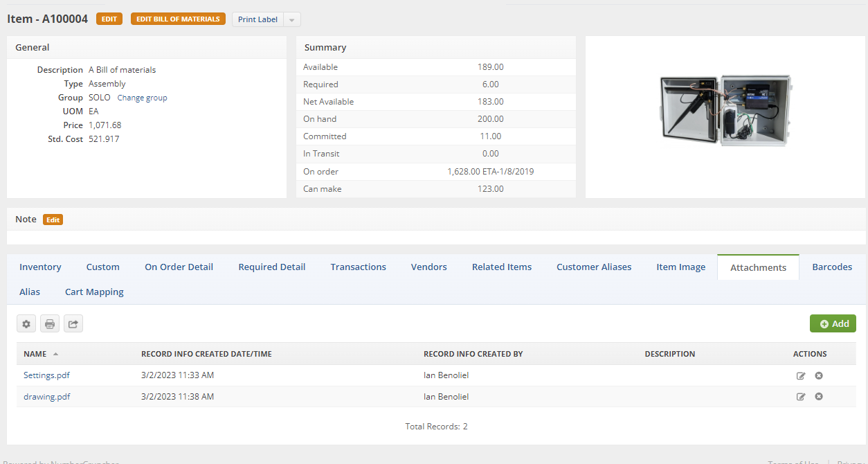Delete the Settings.pdf attachment
This screenshot has height=464, width=868.
tap(819, 375)
